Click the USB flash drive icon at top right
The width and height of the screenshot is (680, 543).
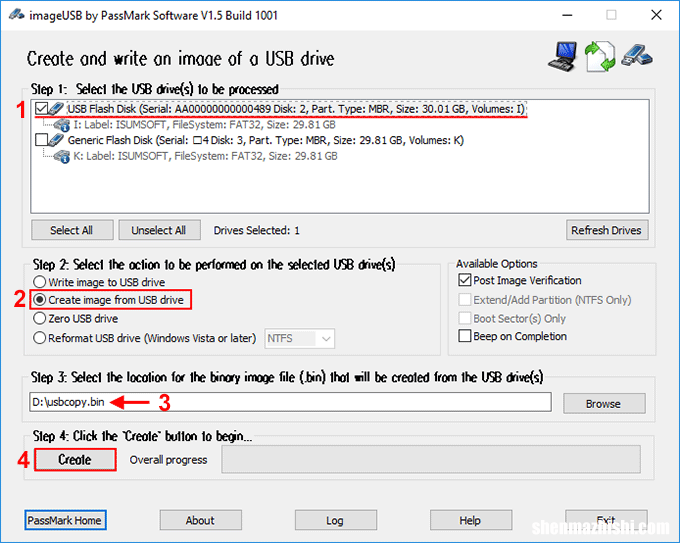tap(637, 56)
